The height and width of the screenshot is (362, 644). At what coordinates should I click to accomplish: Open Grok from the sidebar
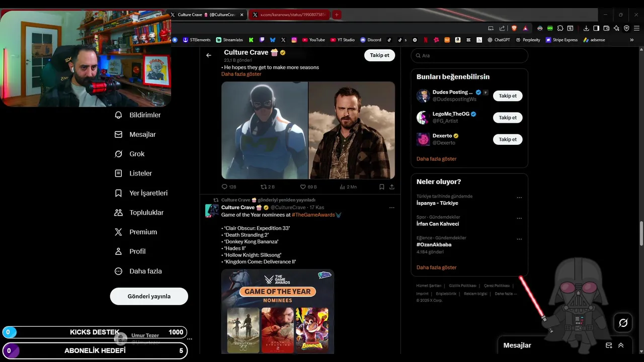coord(130,154)
